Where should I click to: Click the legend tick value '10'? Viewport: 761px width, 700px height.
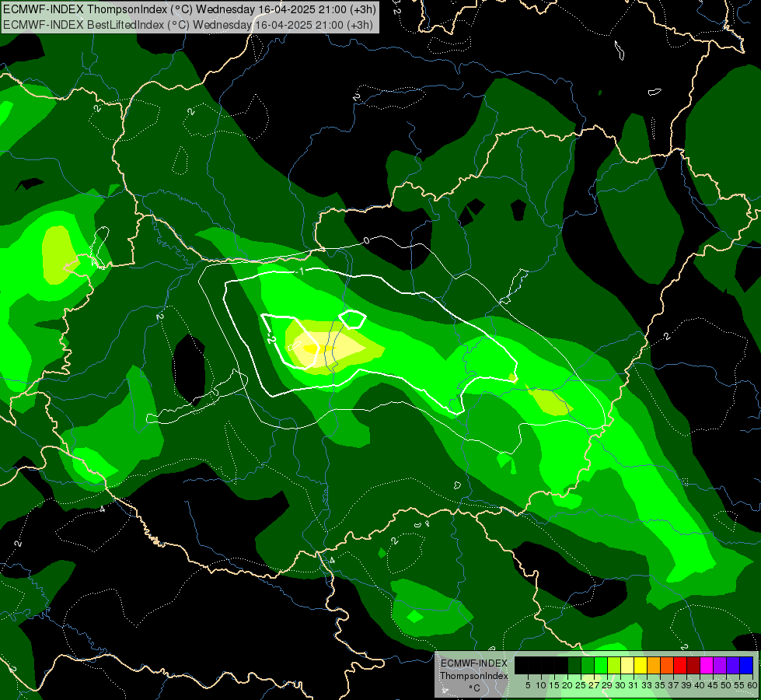[541, 685]
